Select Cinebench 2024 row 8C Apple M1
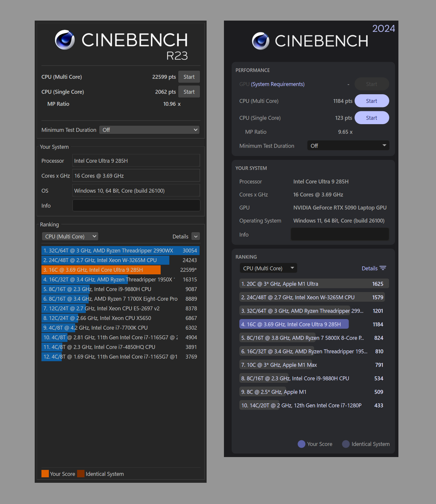Screen dimensions: 436x504 pos(314,392)
